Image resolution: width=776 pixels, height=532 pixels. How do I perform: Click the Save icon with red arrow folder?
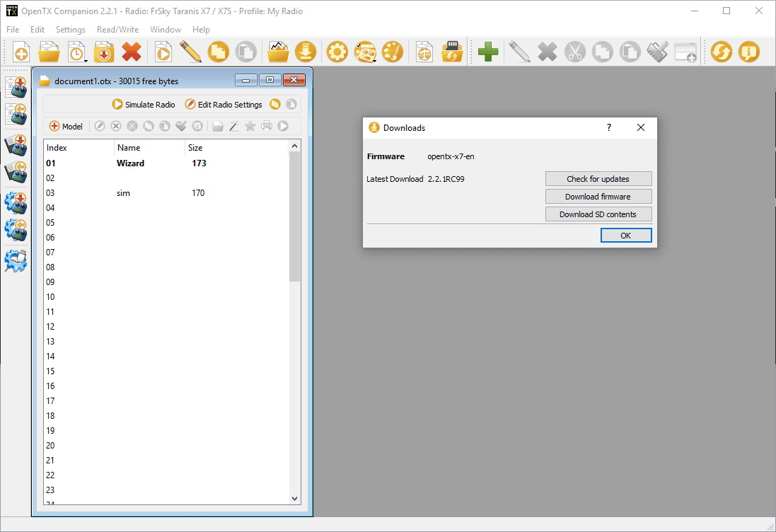click(104, 52)
